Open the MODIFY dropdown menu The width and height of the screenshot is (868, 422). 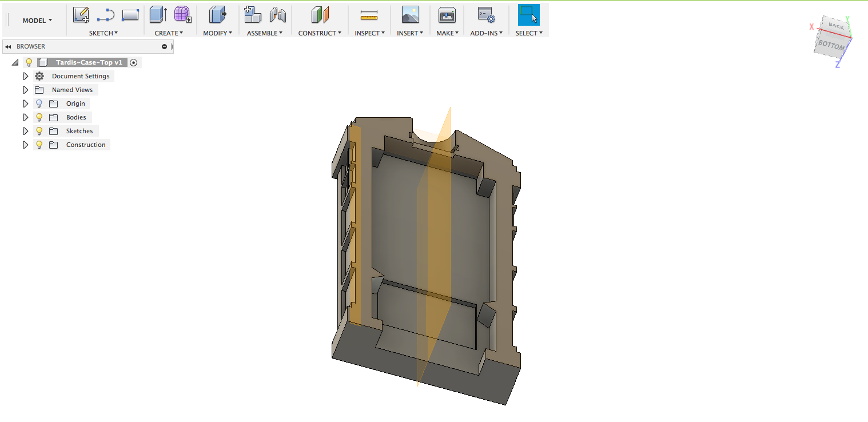click(217, 33)
